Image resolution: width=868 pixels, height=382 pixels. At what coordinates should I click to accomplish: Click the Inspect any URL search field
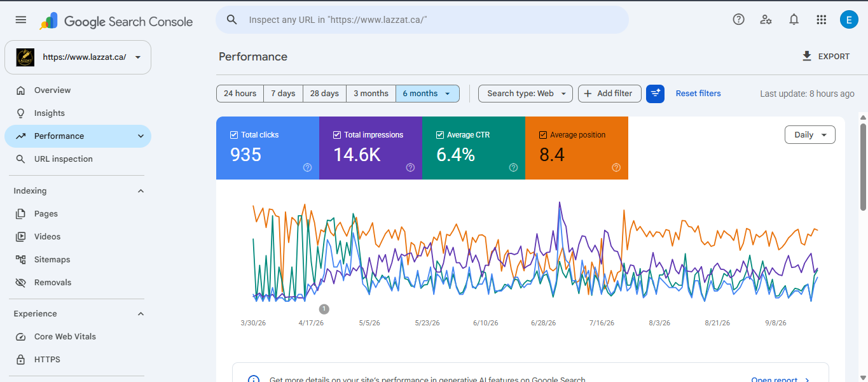[422, 20]
